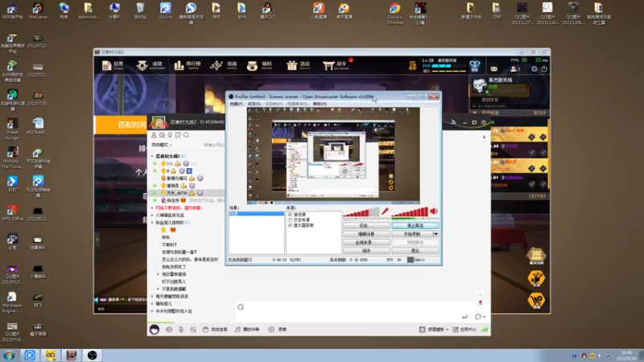644x362 pixels.
Task: Open the WPS Office desktop shortcut
Action: (12, 213)
